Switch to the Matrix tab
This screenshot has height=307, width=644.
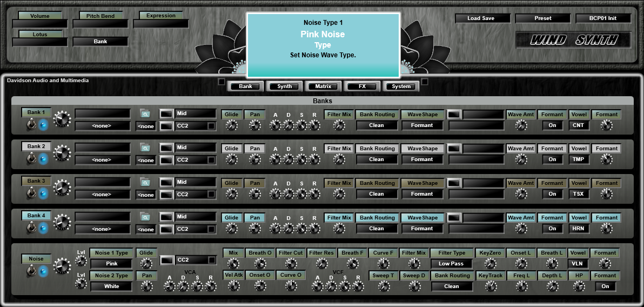(x=324, y=86)
